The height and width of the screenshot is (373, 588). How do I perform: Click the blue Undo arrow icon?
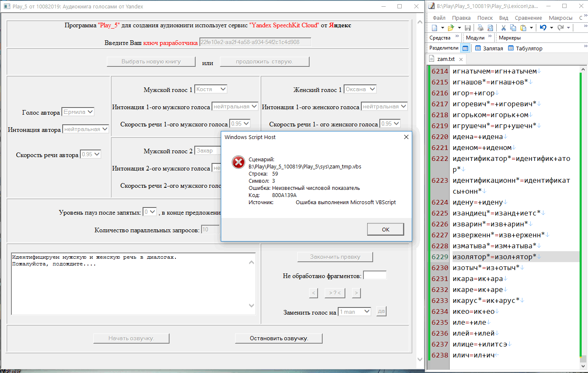click(x=543, y=28)
